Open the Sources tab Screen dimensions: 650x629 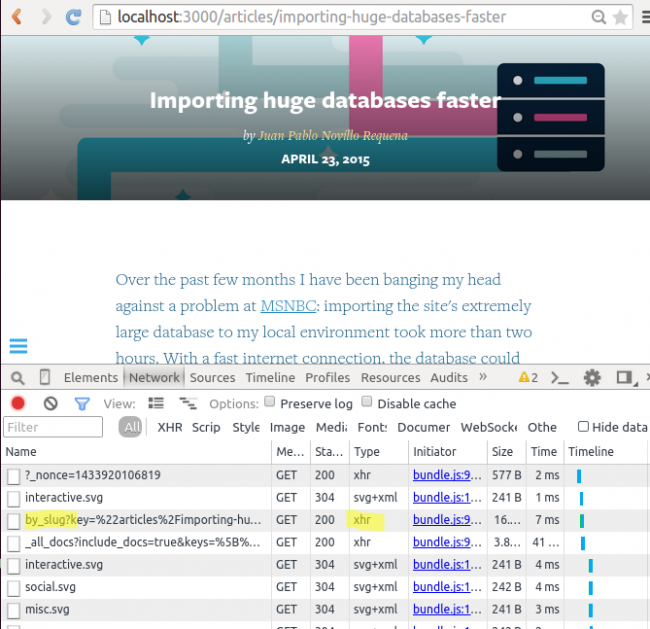(212, 377)
